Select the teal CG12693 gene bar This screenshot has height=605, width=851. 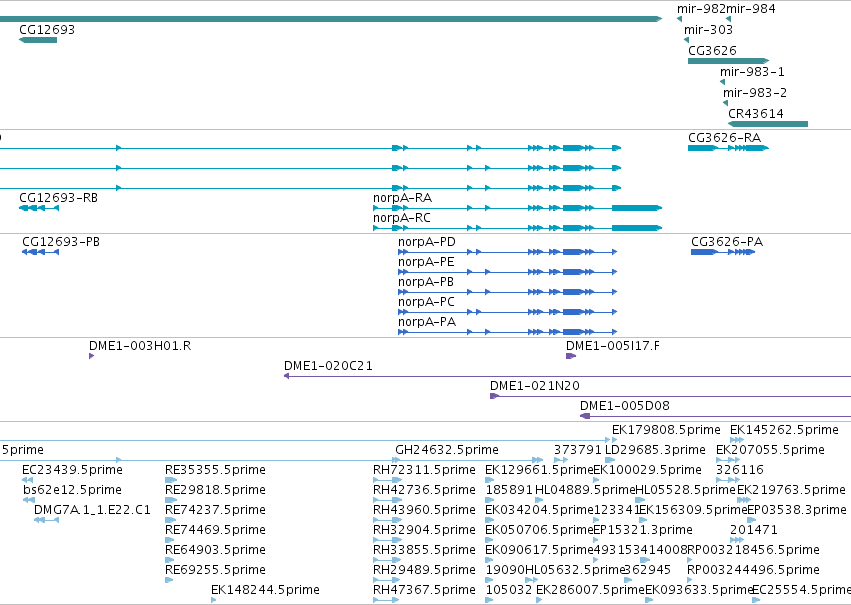pyautogui.click(x=38, y=40)
